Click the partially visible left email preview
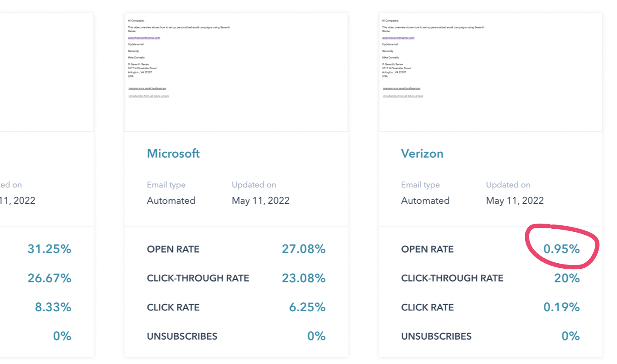The image size is (617, 364). point(46,72)
